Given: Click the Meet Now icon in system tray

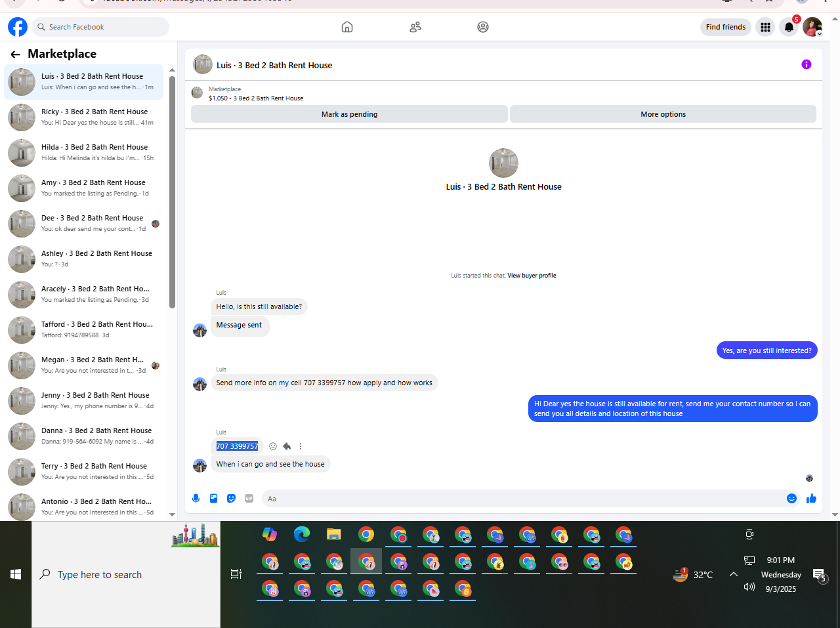Looking at the screenshot, I should (749, 534).
